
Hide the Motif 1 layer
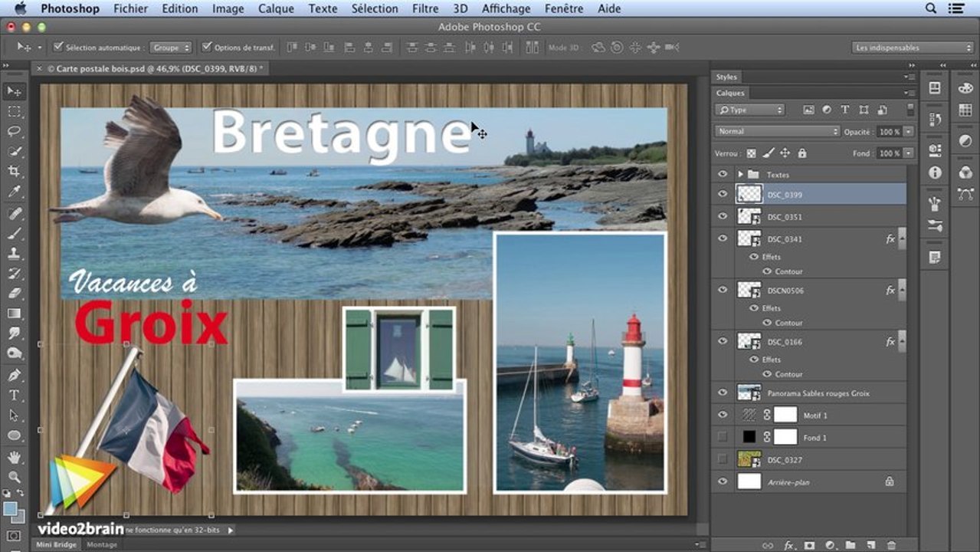coord(723,415)
